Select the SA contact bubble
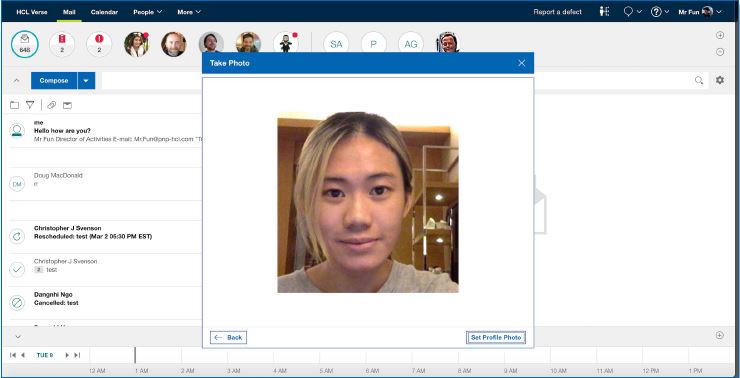Screen dimensions: 740x378 pos(336,44)
